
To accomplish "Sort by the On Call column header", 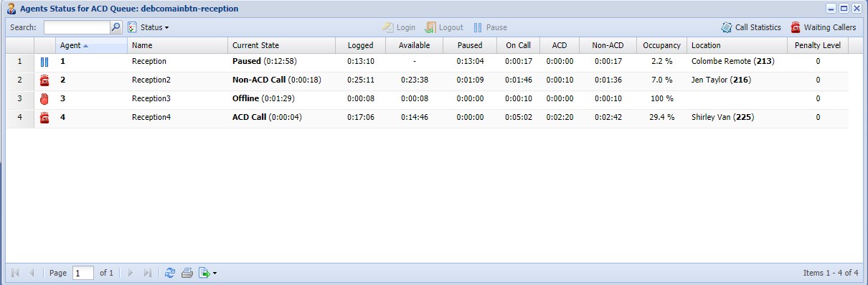I will coord(518,45).
